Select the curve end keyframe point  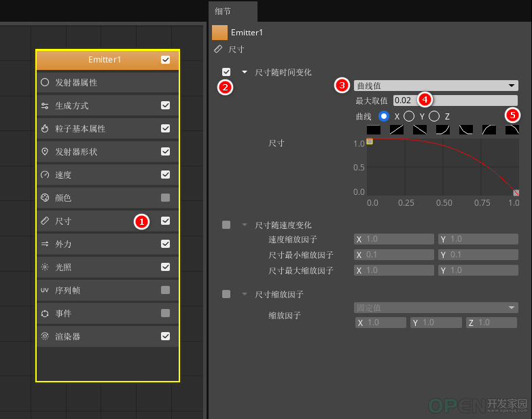(516, 193)
